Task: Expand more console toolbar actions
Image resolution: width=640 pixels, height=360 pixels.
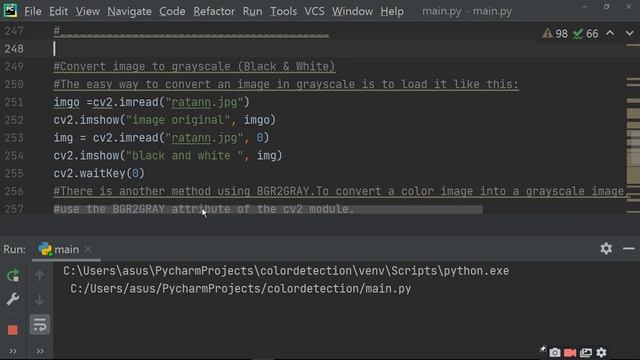Action: [x=40, y=351]
